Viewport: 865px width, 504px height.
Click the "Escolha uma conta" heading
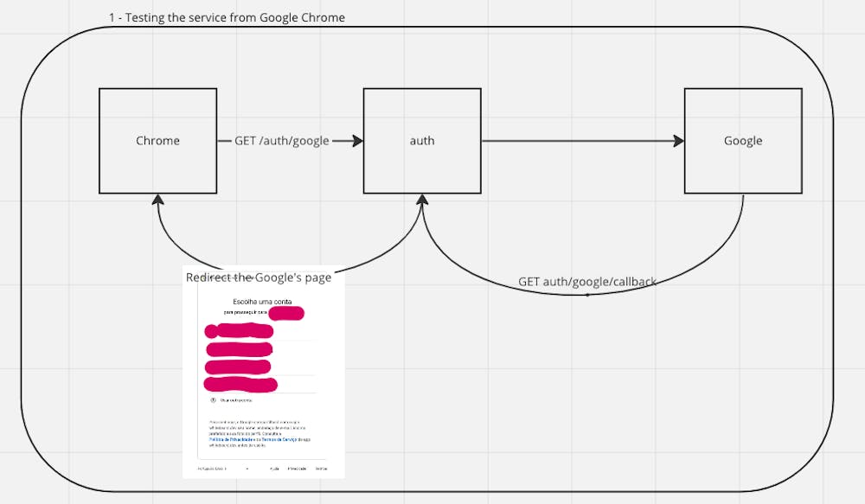tap(261, 302)
